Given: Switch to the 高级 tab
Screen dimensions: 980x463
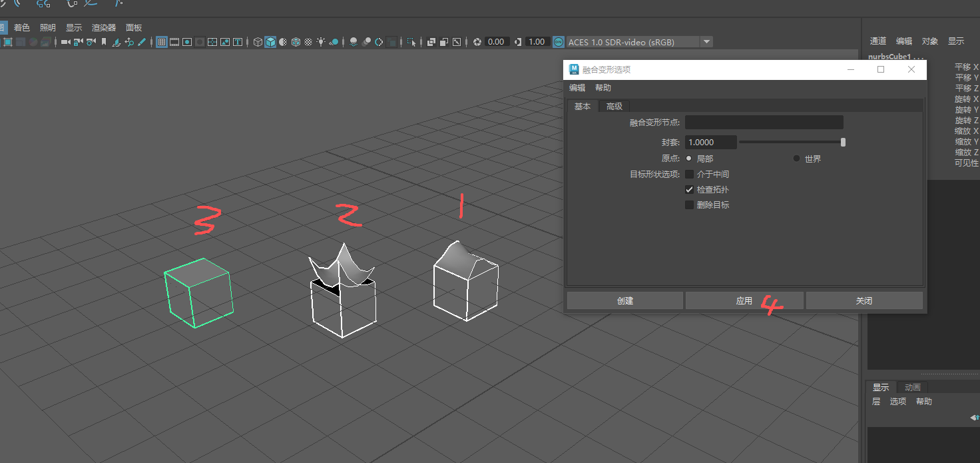Looking at the screenshot, I should tap(614, 107).
